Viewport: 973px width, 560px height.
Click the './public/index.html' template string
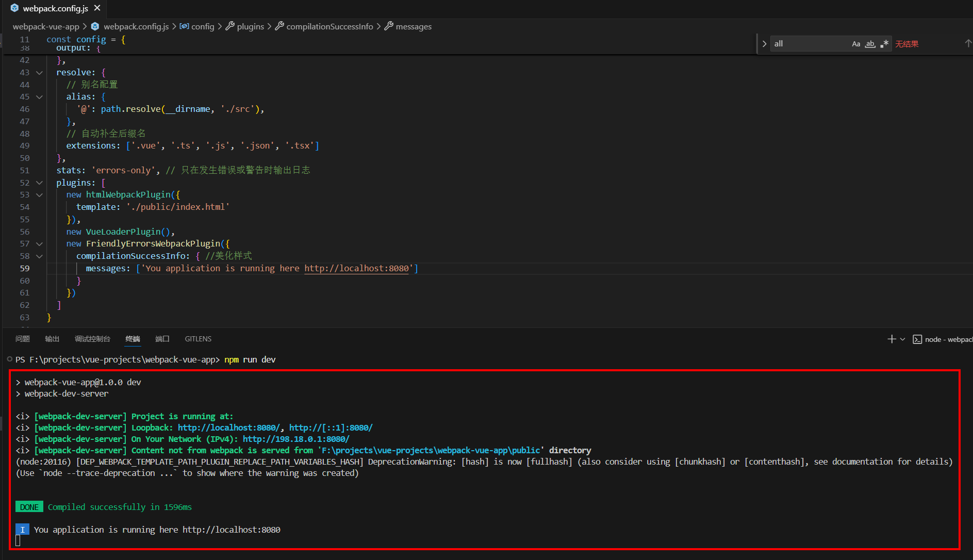(178, 207)
